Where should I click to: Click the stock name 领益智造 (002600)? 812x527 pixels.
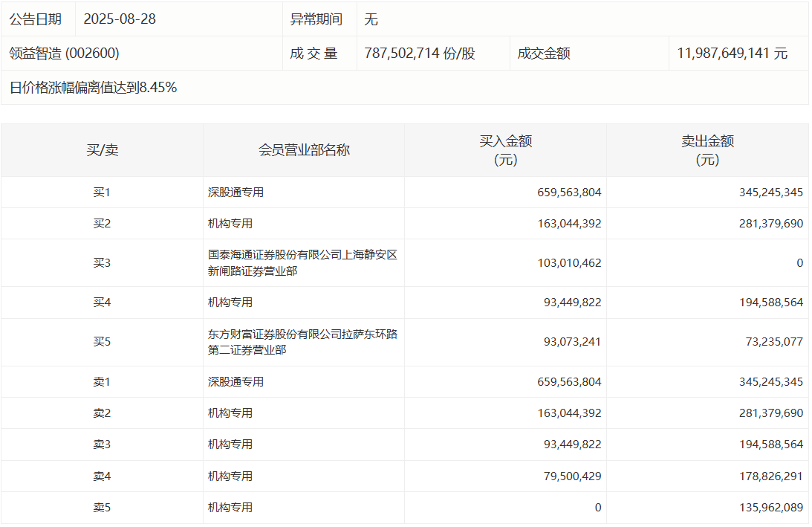pos(64,54)
